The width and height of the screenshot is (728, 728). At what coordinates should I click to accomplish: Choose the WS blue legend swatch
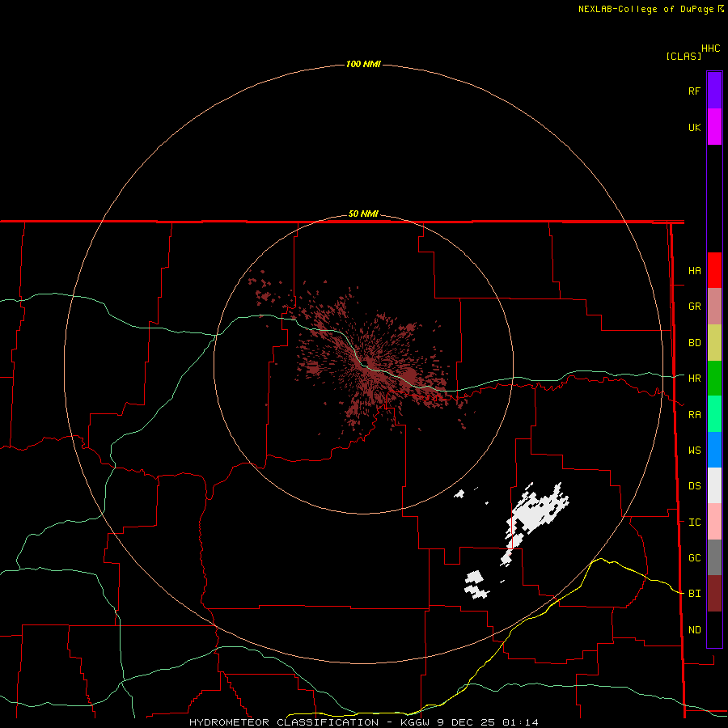tap(714, 450)
